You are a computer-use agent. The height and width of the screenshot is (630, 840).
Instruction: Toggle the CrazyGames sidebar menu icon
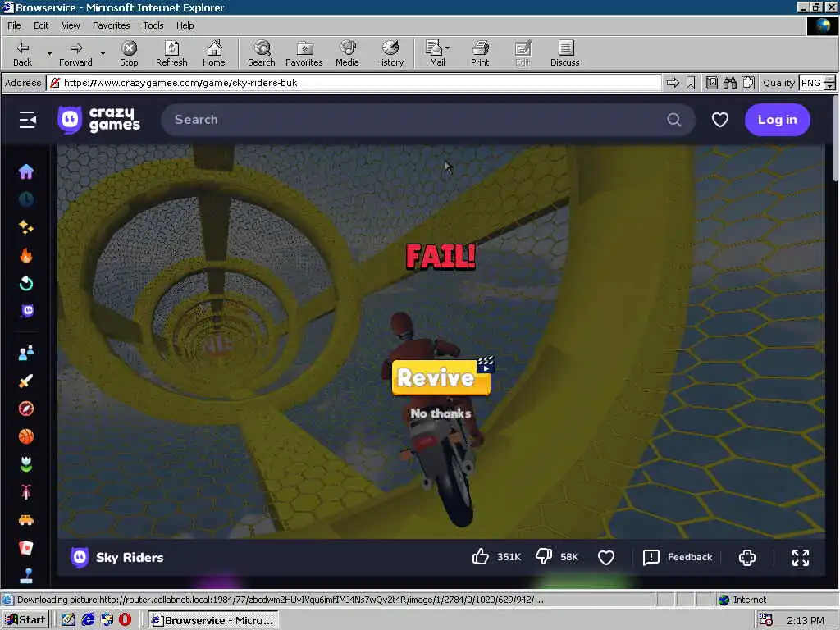[28, 120]
